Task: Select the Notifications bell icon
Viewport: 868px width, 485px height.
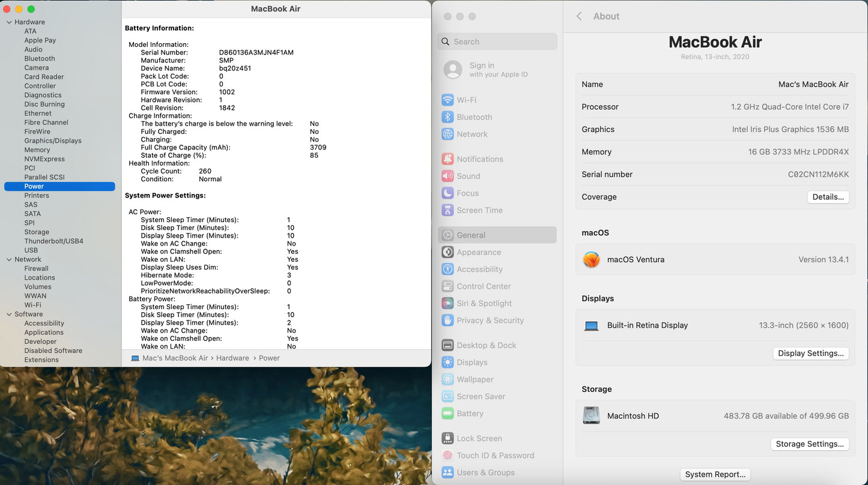Action: point(447,159)
